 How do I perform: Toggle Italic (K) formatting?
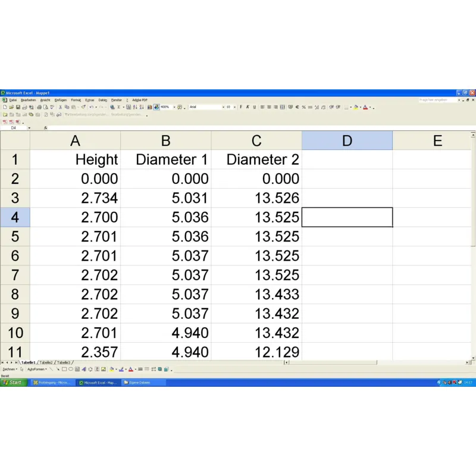248,107
